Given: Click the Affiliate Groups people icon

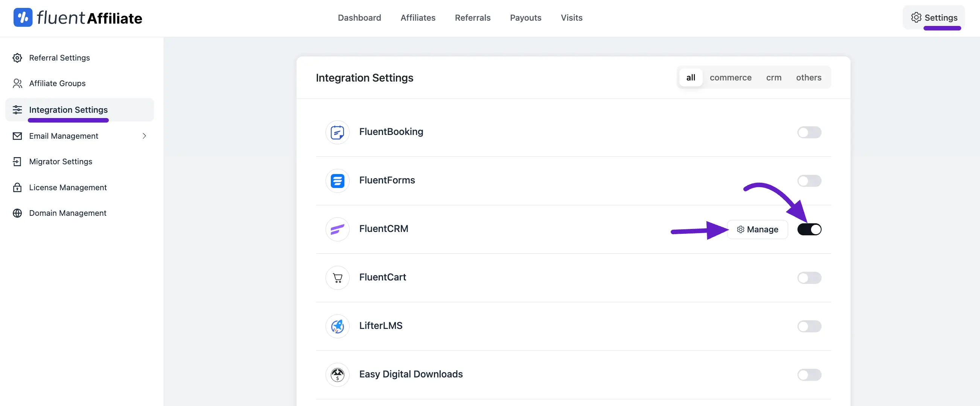Looking at the screenshot, I should pos(17,83).
